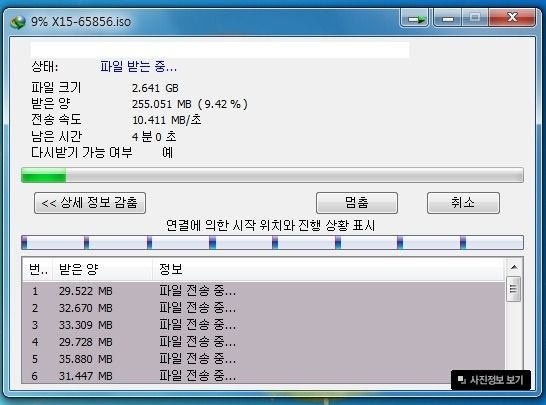Click the '사진정보 보기' overlay button

coord(491,380)
